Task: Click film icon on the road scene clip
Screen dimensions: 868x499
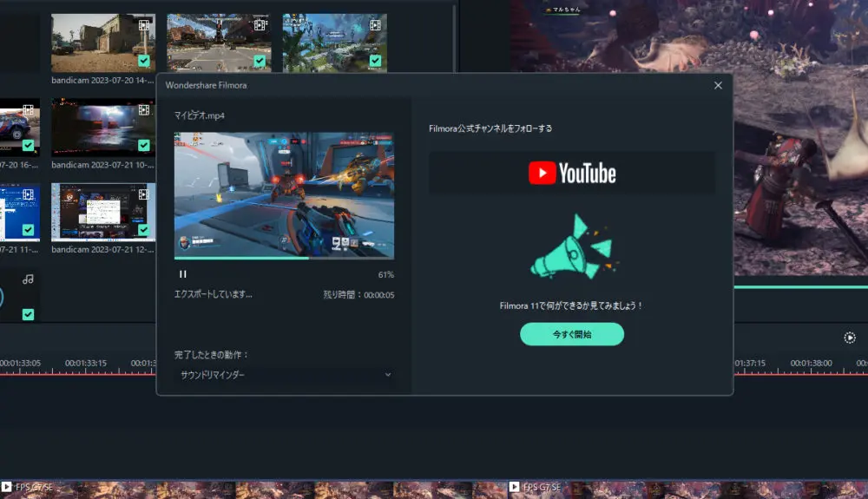Action: 260,25
